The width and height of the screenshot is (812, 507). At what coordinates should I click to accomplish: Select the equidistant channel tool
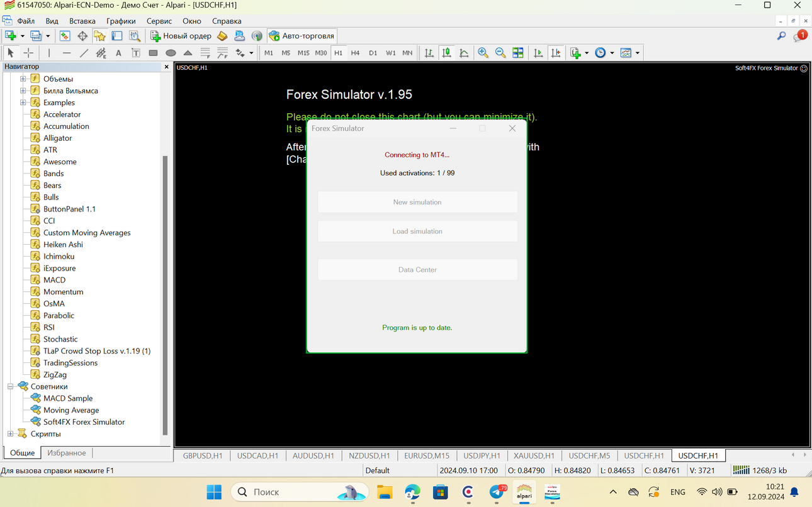tap(101, 53)
